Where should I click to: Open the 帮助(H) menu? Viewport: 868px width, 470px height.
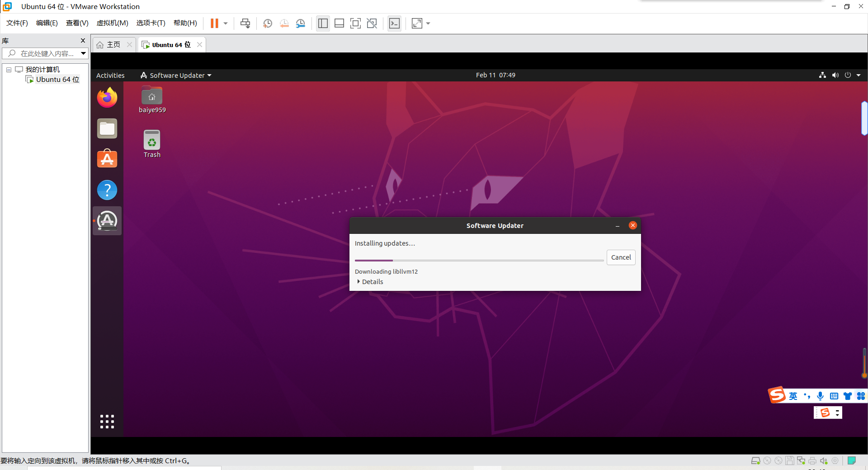[185, 23]
